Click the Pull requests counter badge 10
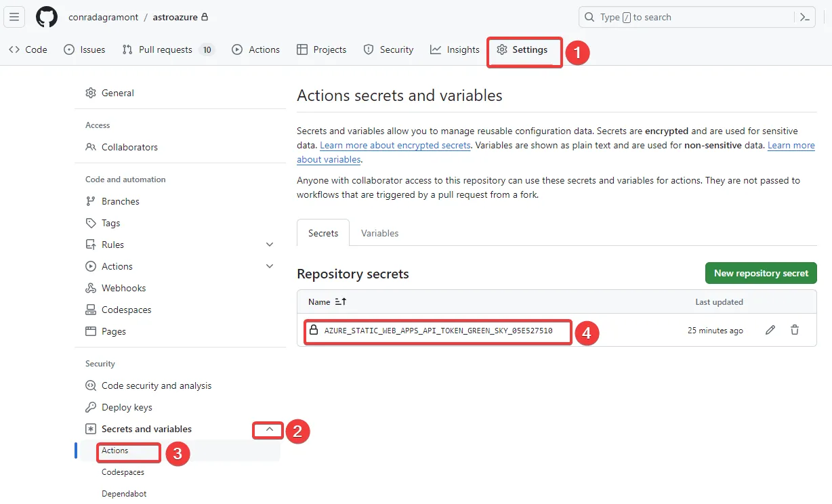 (207, 49)
